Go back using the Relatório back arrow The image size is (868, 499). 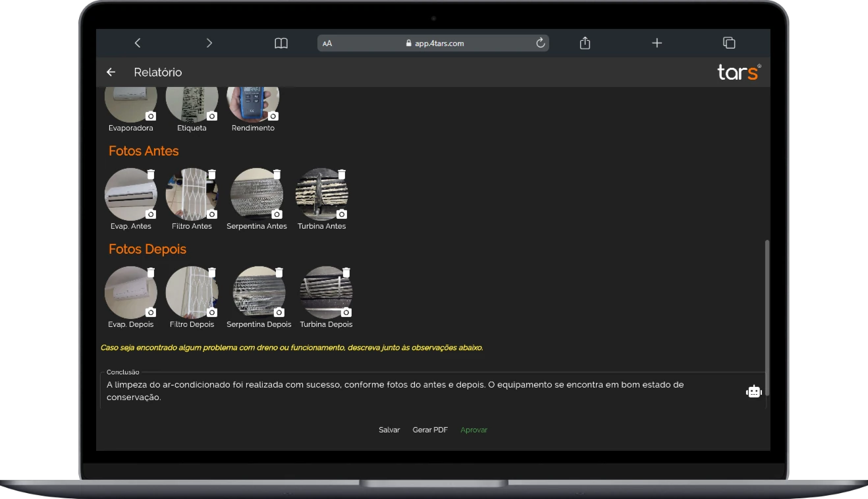[111, 73]
